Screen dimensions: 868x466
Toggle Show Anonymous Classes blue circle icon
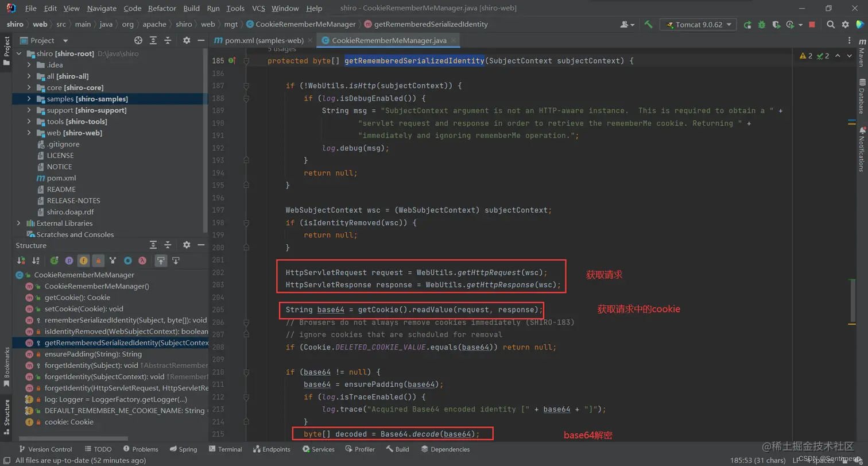click(x=128, y=260)
